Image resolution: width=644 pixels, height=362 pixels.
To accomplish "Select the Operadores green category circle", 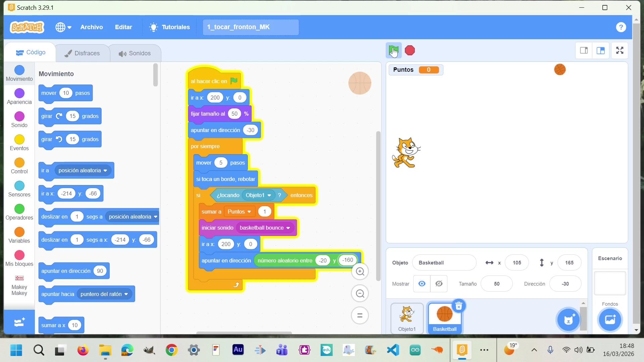I will tap(19, 209).
